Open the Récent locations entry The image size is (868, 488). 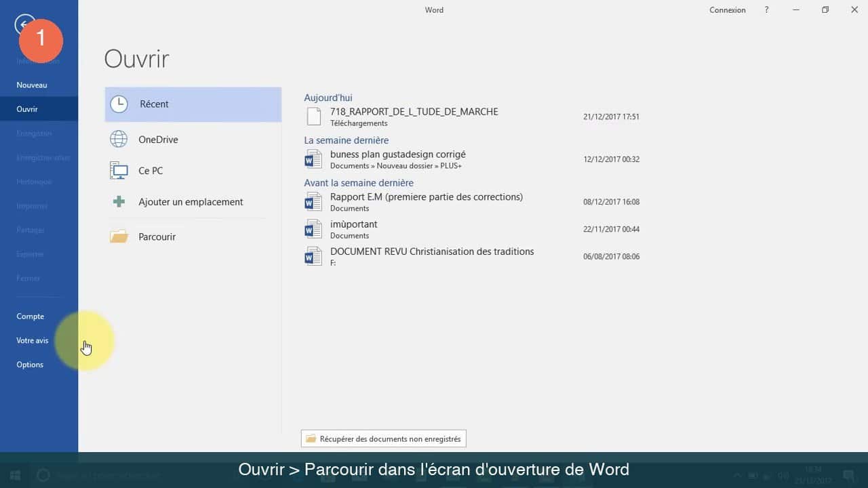pyautogui.click(x=193, y=104)
